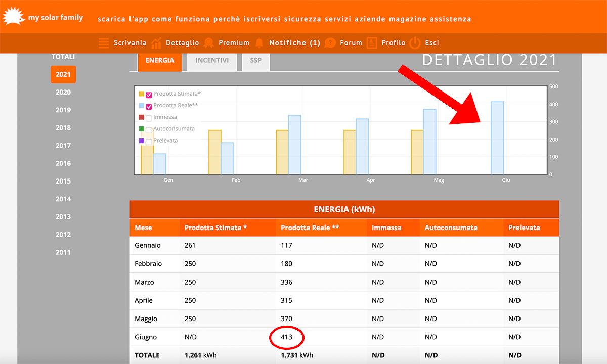Click the Esci power icon
This screenshot has width=607, height=364.
pyautogui.click(x=415, y=43)
